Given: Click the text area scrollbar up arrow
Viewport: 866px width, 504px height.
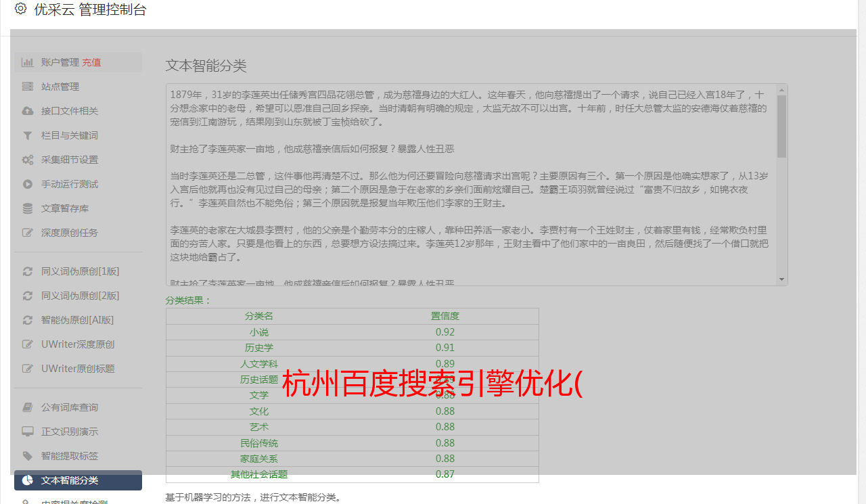Looking at the screenshot, I should coord(782,89).
